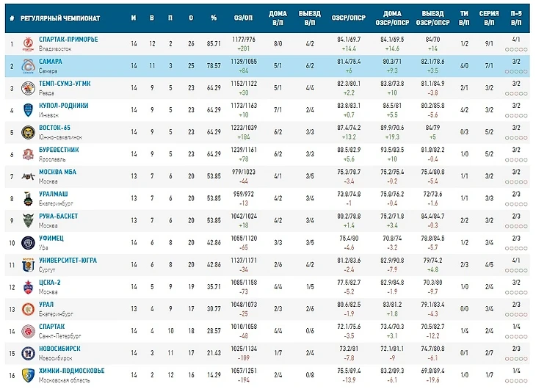Viewport: 536px width, 392px height.
Task: Open the Урал team name link
Action: [47, 305]
